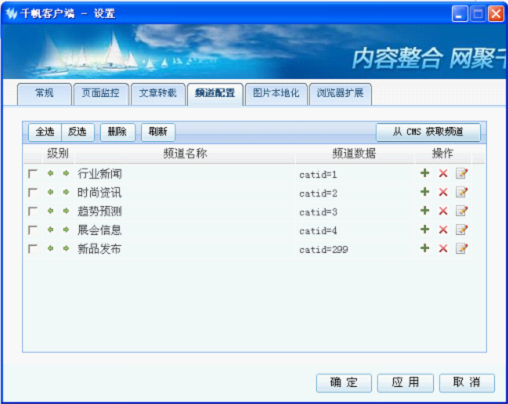Click left level arrow for 时尚资讯
The image size is (508, 404).
(50, 192)
